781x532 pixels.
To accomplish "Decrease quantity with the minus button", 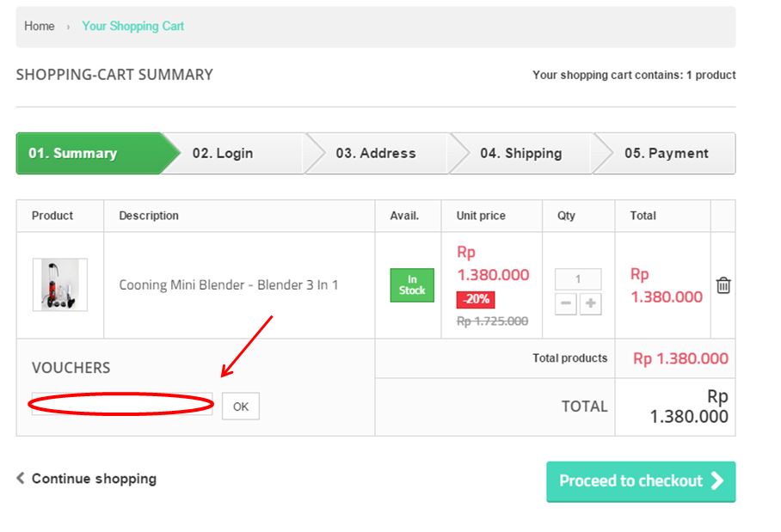I will click(x=566, y=303).
